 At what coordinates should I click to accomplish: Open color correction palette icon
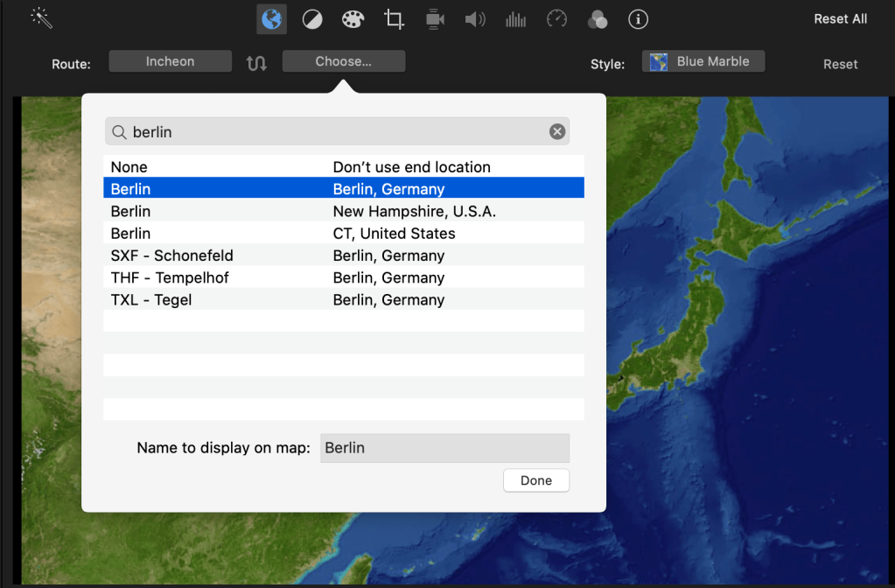(x=352, y=19)
